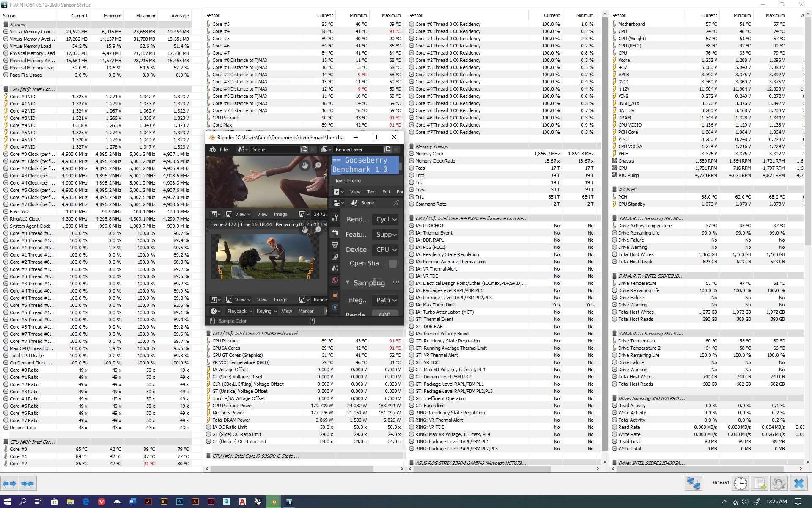Open the Device CPU dropdown
Screen dimensions: 812x508
[386, 250]
